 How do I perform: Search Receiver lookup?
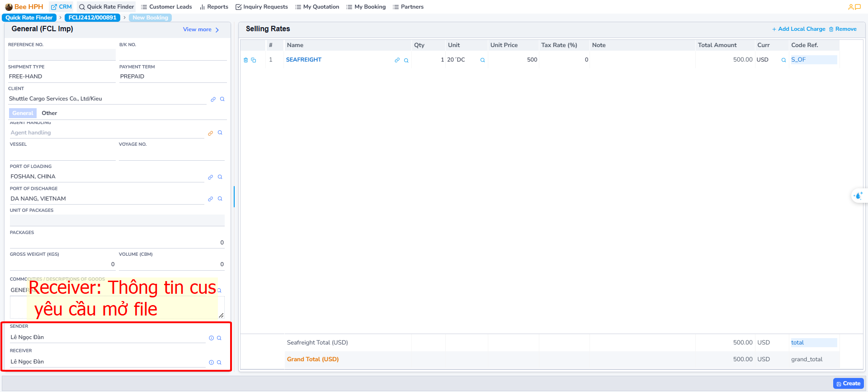tap(219, 363)
